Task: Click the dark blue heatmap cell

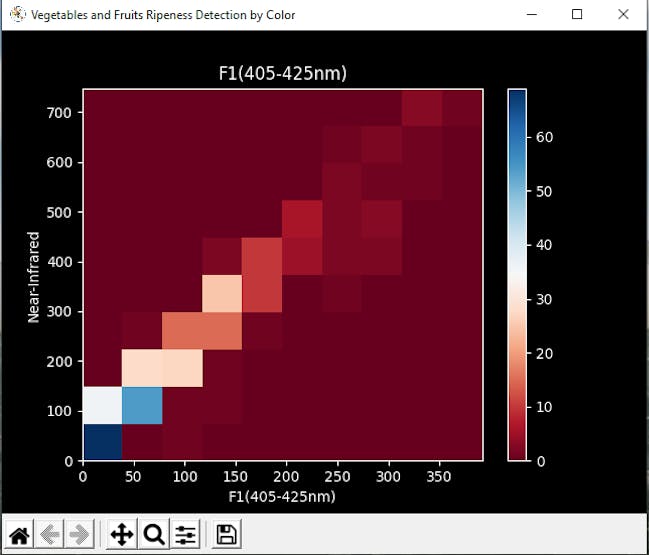Action: point(103,442)
